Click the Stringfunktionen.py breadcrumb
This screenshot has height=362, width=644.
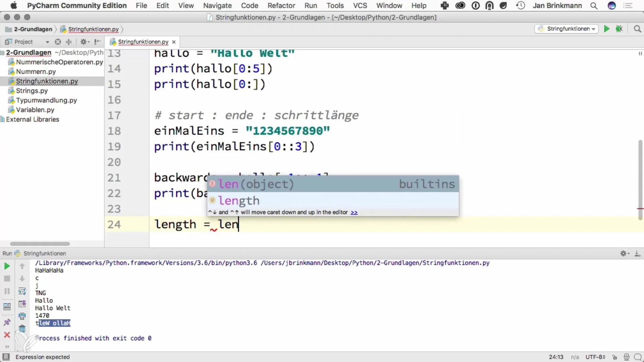(90, 29)
